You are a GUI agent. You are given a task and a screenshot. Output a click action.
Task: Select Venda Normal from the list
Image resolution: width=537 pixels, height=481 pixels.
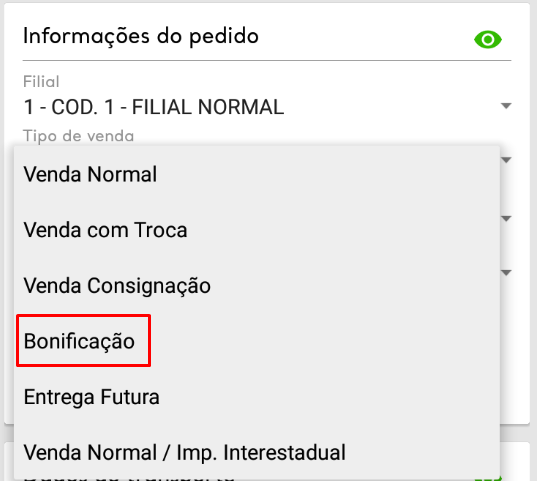(257, 174)
